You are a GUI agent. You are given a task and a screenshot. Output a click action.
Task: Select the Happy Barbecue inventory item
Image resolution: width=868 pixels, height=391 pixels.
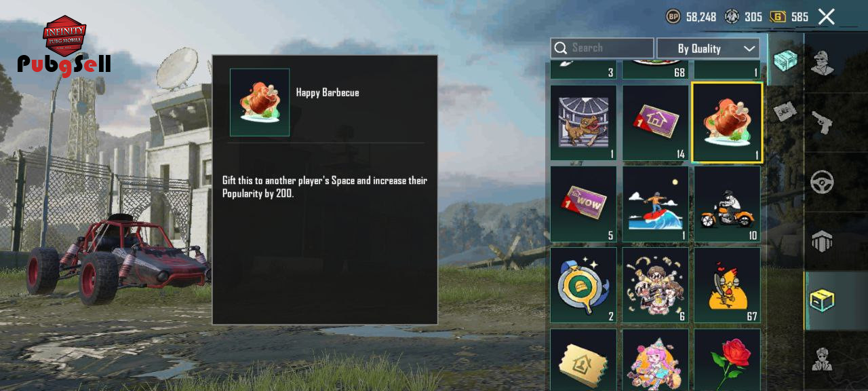coord(727,123)
